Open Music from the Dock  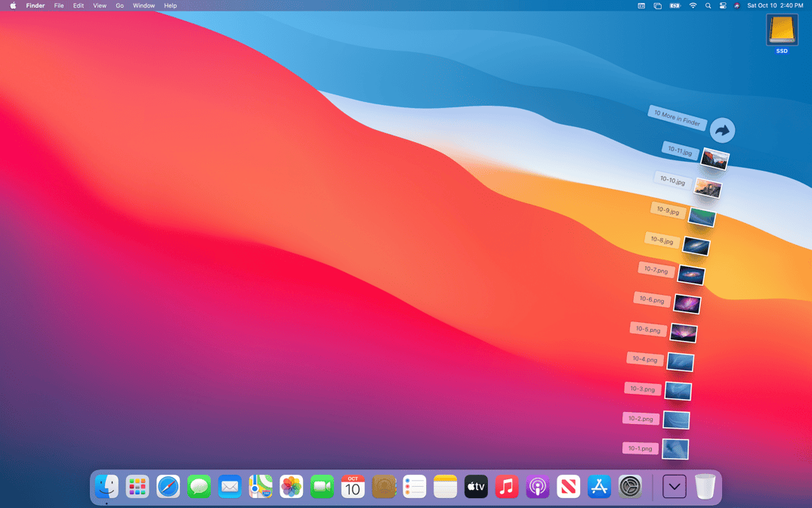507,487
